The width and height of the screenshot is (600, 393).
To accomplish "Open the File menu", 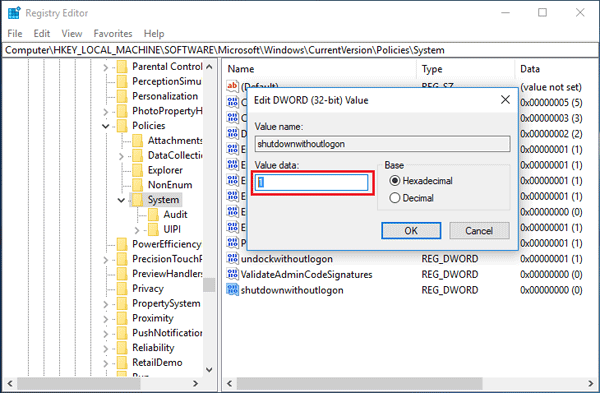I will (x=15, y=34).
